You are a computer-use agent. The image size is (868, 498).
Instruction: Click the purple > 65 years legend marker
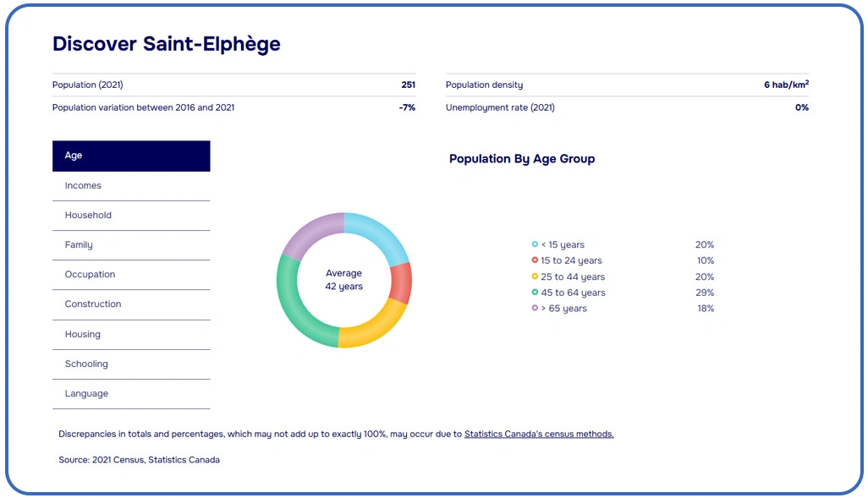tap(534, 309)
